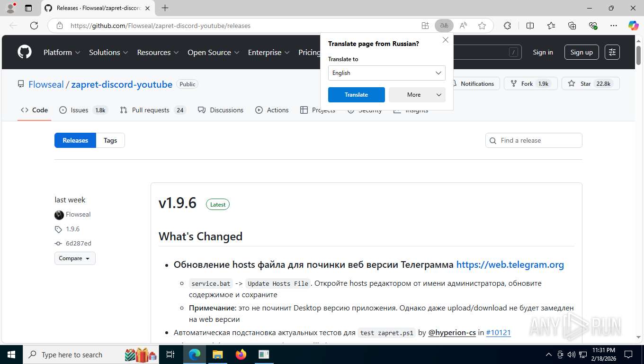Open notification center icon
The height and width of the screenshot is (364, 644).
pyautogui.click(x=628, y=355)
